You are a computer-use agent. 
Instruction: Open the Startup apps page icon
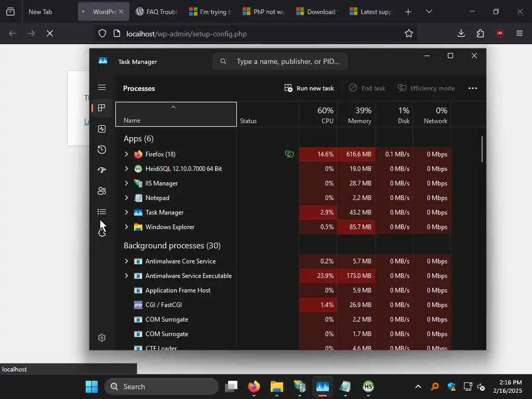pos(102,170)
